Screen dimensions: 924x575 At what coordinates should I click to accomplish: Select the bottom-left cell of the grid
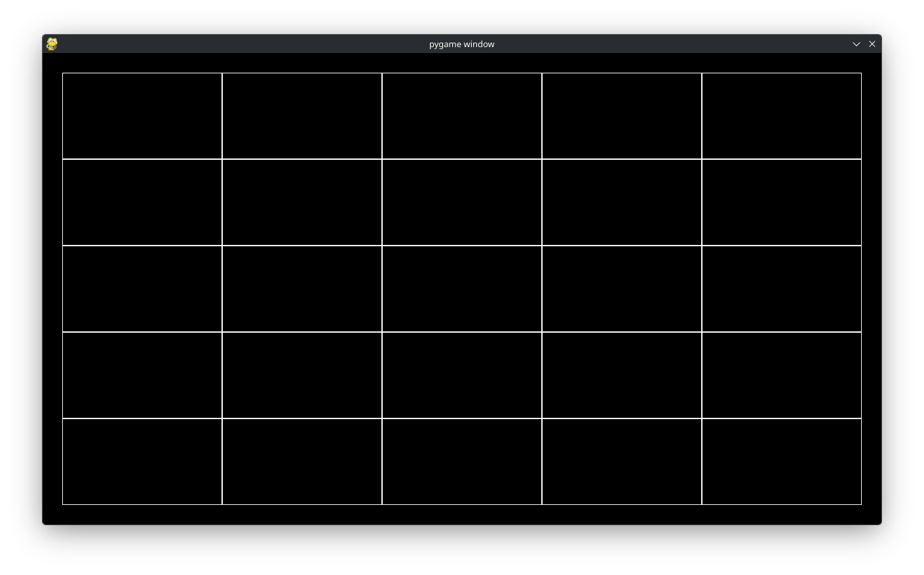[x=142, y=462]
